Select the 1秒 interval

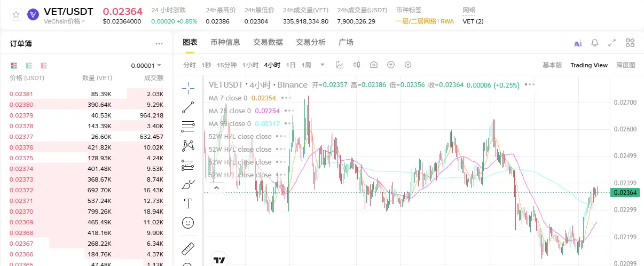(206, 65)
